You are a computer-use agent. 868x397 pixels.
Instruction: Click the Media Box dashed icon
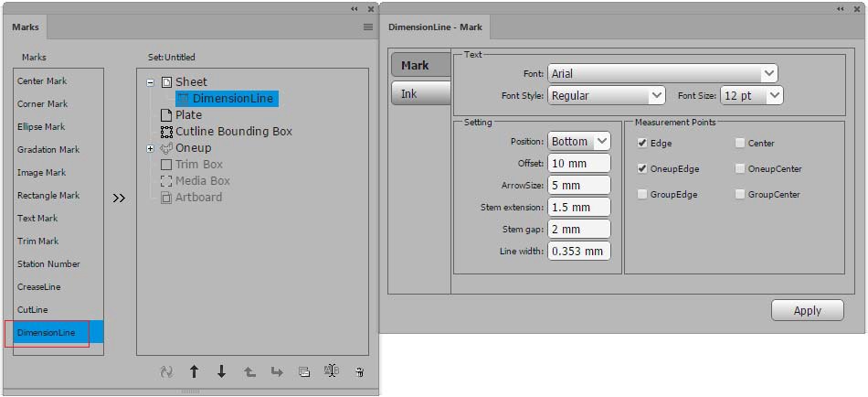[x=166, y=181]
